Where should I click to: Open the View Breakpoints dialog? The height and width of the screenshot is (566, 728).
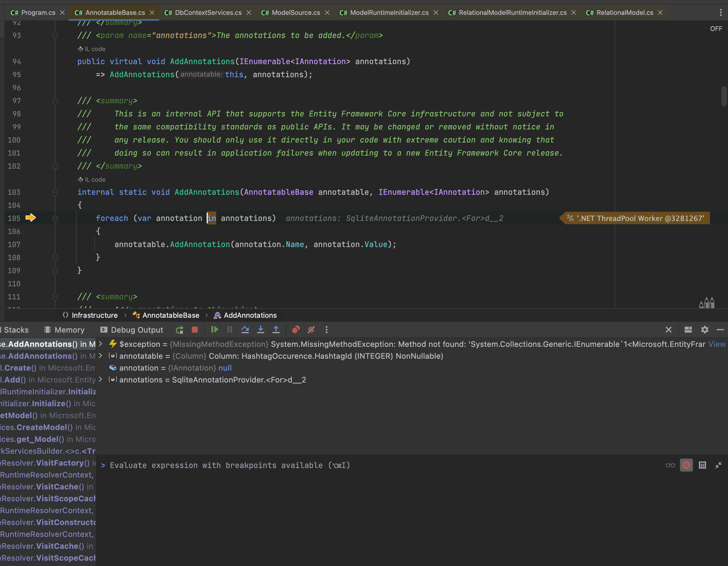coord(295,330)
